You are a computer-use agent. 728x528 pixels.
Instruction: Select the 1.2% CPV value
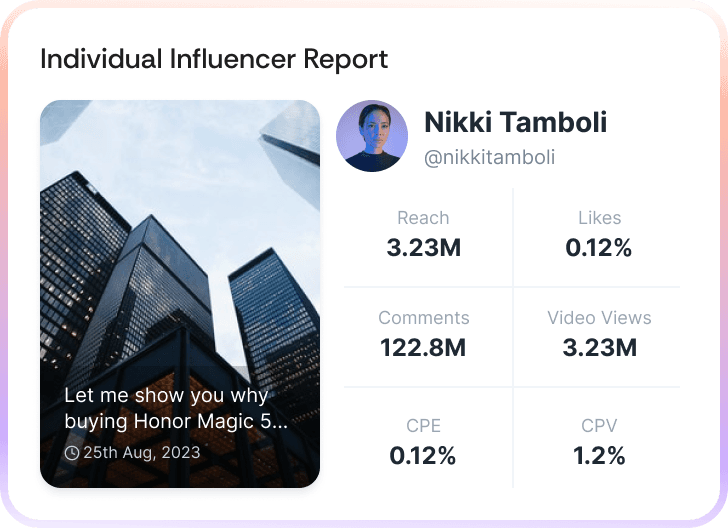click(599, 456)
